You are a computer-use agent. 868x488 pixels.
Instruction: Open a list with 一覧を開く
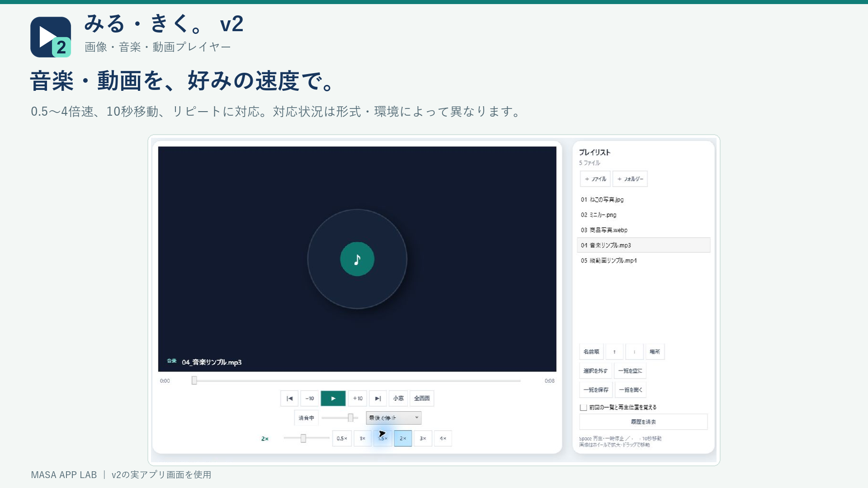tap(631, 389)
